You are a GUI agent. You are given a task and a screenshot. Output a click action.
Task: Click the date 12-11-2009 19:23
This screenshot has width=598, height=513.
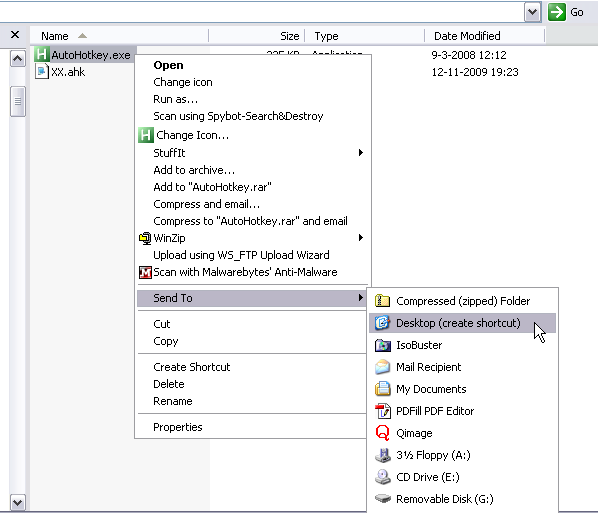475,72
